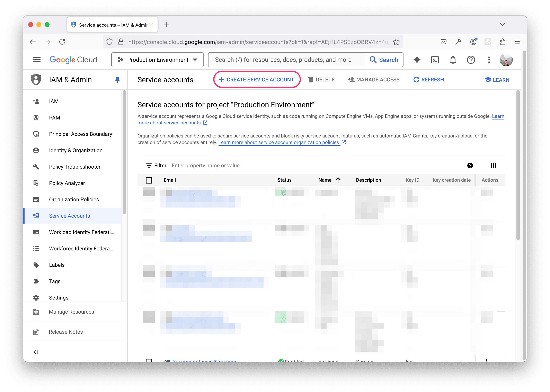Viewport: 550px width, 392px height.
Task: Click the Filter funnel icon
Action: tap(149, 166)
